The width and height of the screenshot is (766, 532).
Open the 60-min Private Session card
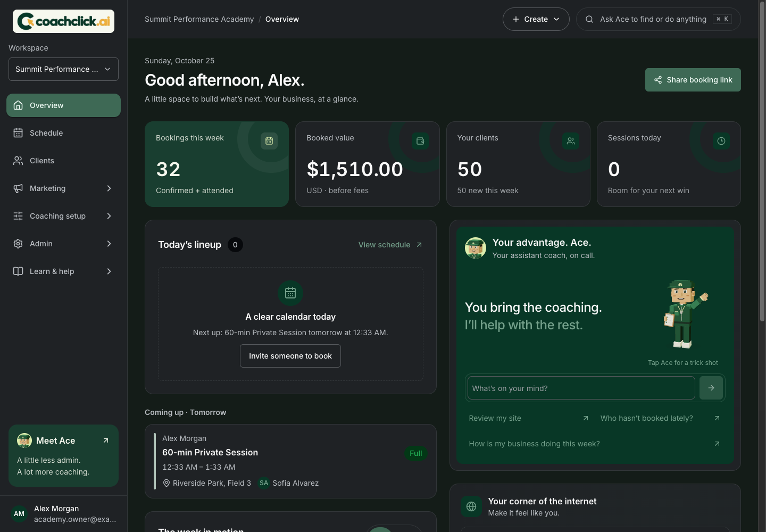[x=290, y=461]
